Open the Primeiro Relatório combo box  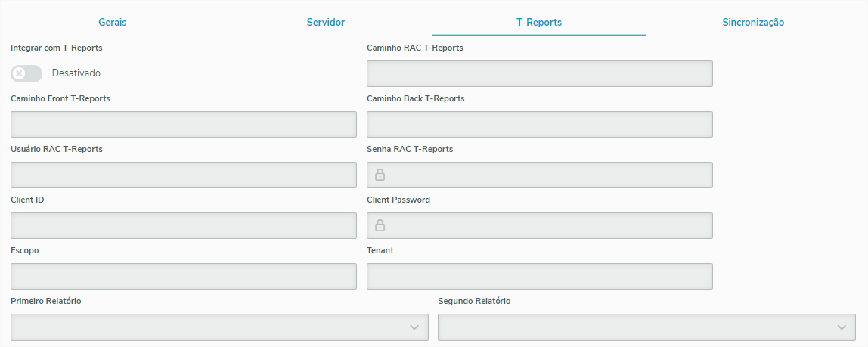[x=212, y=327]
